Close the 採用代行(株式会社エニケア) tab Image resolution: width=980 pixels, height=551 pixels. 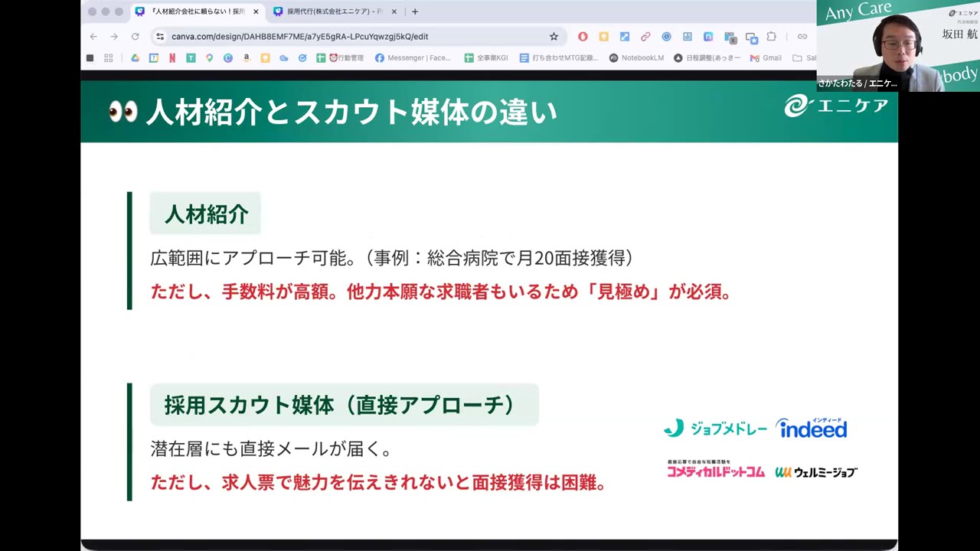click(394, 11)
